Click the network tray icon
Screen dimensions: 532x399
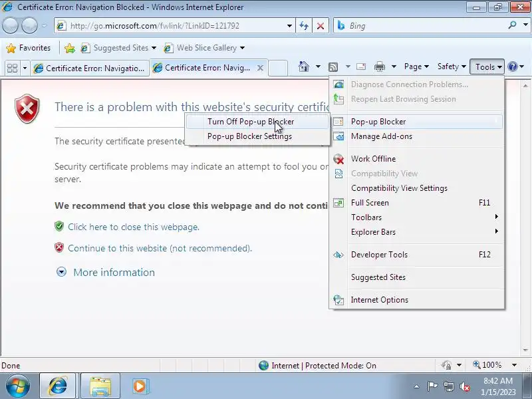[448, 386]
